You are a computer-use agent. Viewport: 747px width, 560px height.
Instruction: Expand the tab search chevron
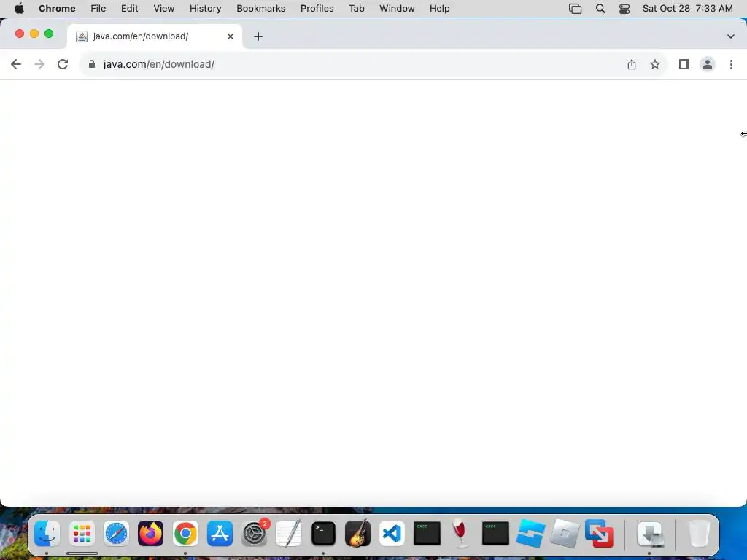click(730, 36)
